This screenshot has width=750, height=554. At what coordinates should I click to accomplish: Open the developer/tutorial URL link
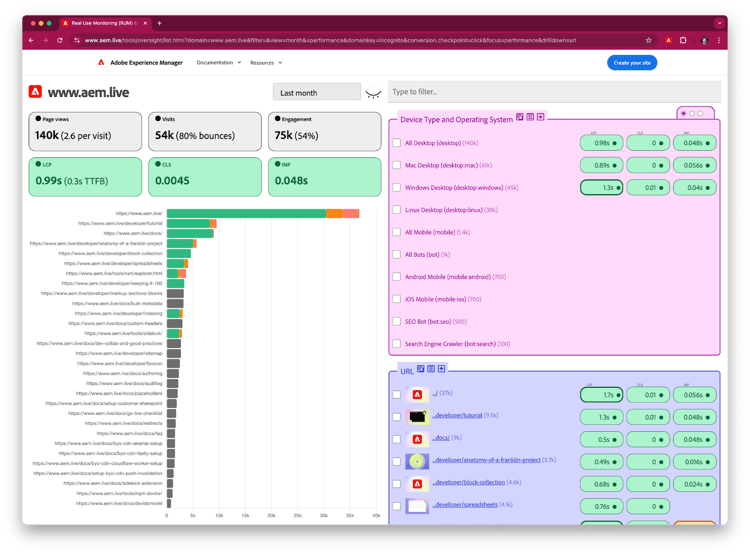tap(457, 415)
